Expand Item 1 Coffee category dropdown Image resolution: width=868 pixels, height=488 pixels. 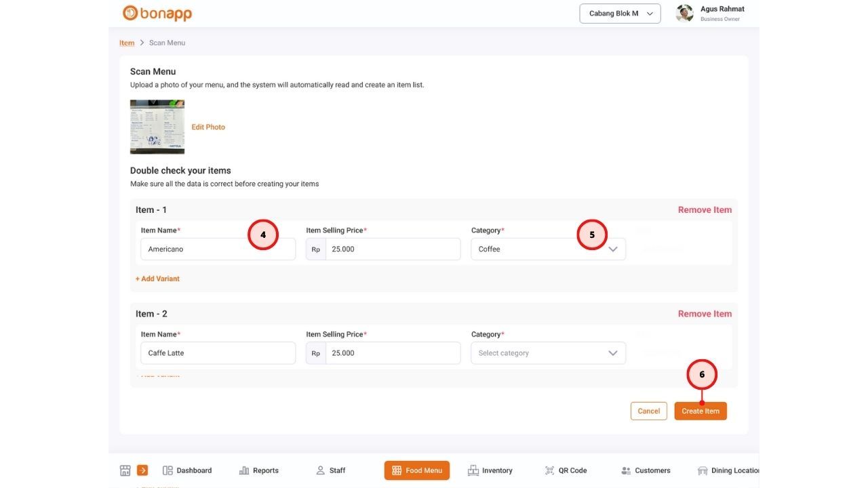548,249
